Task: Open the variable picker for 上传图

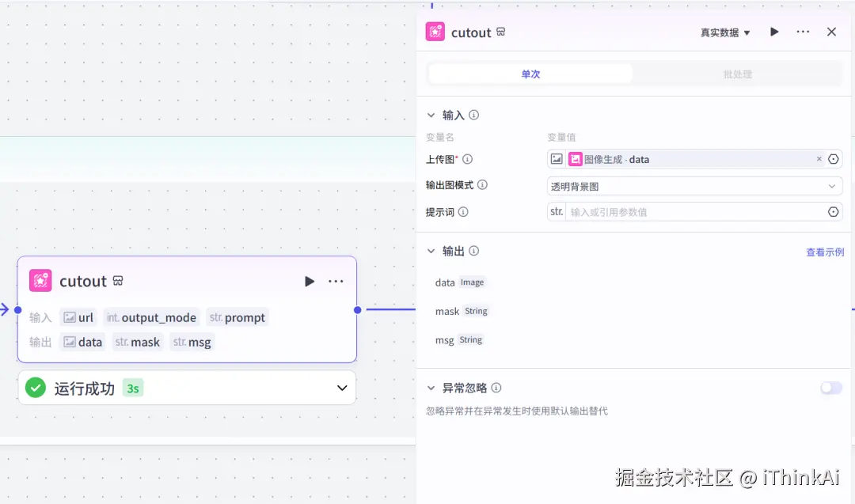Action: coord(833,159)
